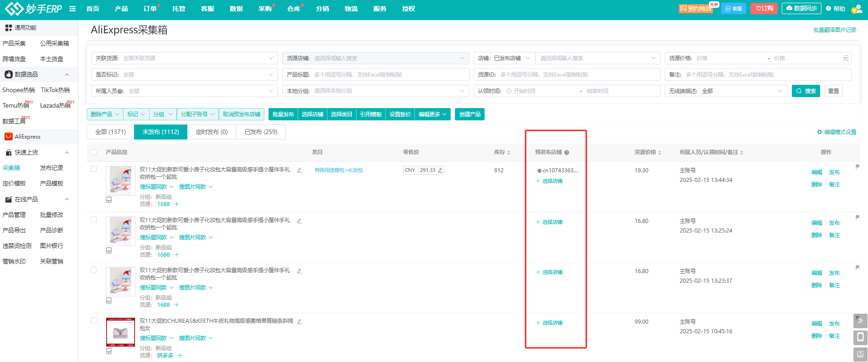
Task: Expand the 删除产品 dropdown button
Action: click(105, 114)
